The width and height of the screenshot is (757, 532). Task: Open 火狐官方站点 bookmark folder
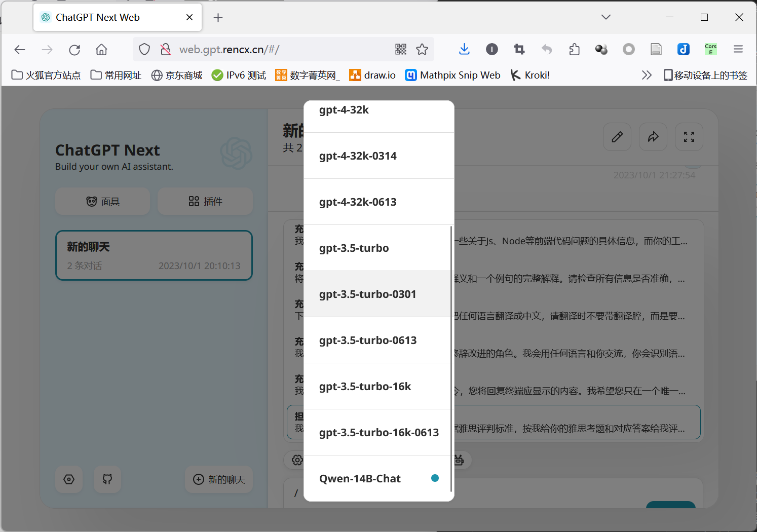click(46, 75)
